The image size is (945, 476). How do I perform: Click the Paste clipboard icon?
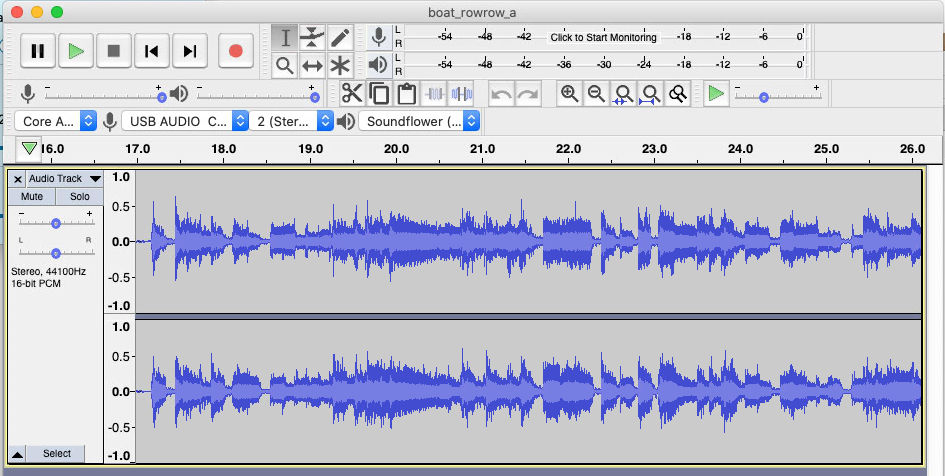[x=406, y=94]
